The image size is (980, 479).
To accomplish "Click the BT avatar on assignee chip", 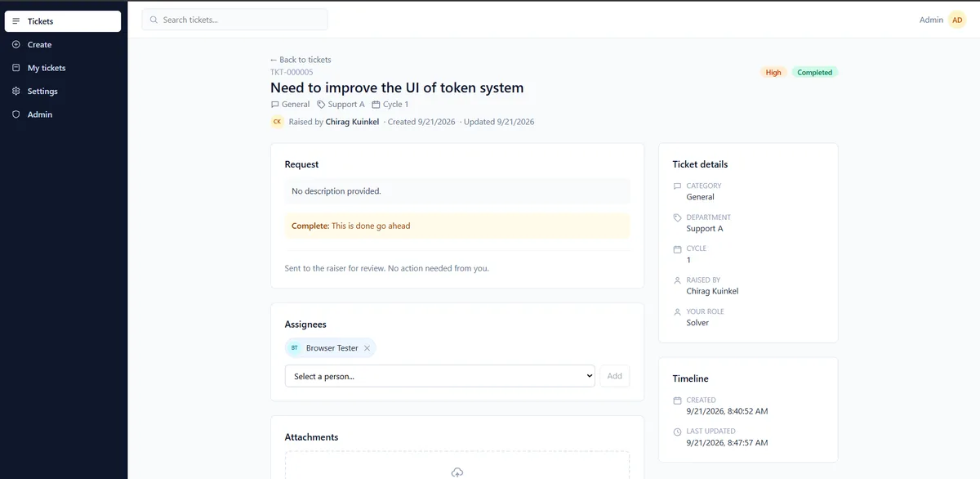I will pos(295,348).
